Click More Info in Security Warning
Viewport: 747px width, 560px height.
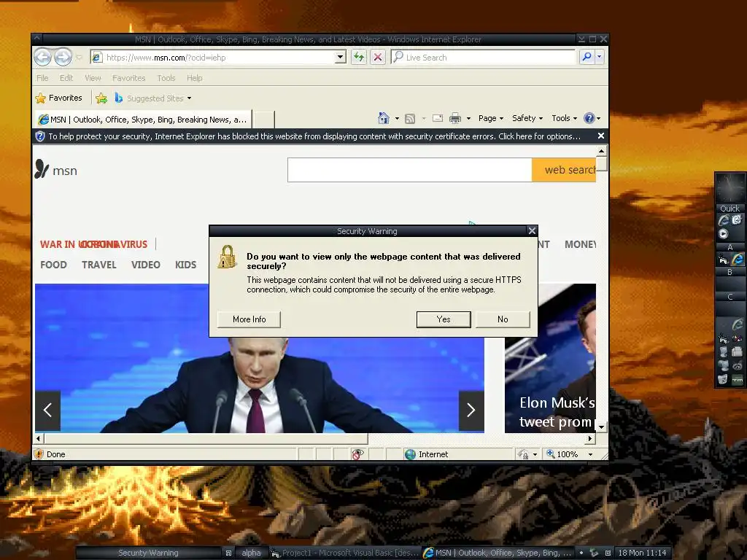pyautogui.click(x=249, y=319)
